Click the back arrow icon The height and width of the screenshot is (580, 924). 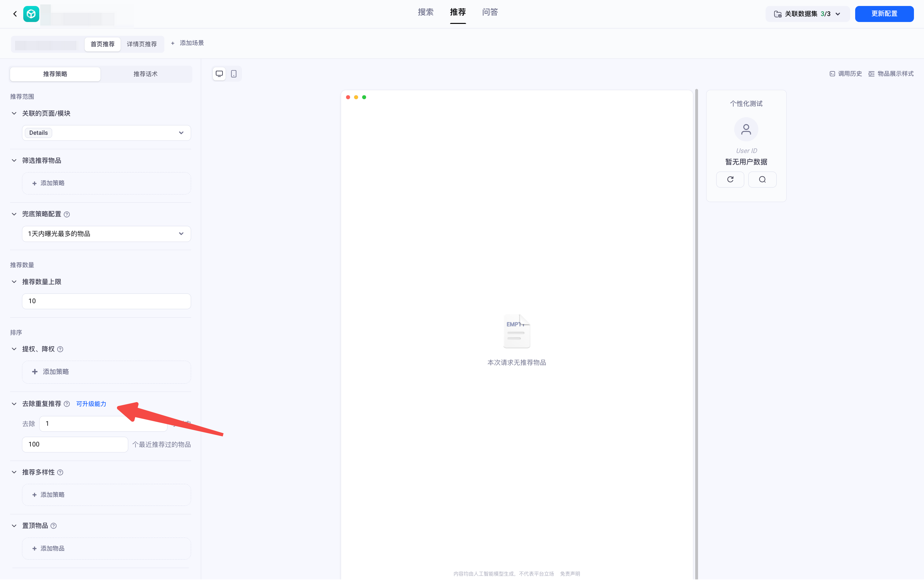pos(15,14)
